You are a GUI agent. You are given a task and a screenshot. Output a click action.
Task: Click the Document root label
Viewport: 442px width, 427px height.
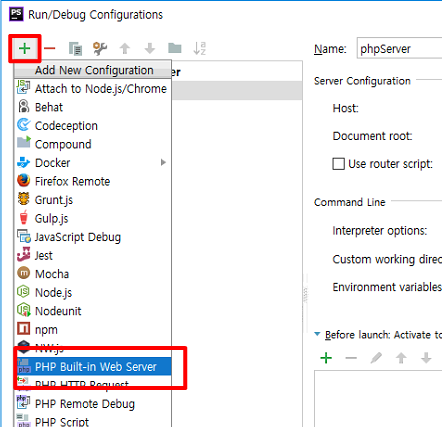coord(372,136)
